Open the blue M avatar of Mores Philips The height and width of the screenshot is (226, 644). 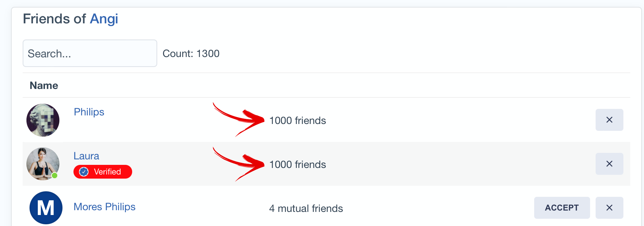coord(46,207)
